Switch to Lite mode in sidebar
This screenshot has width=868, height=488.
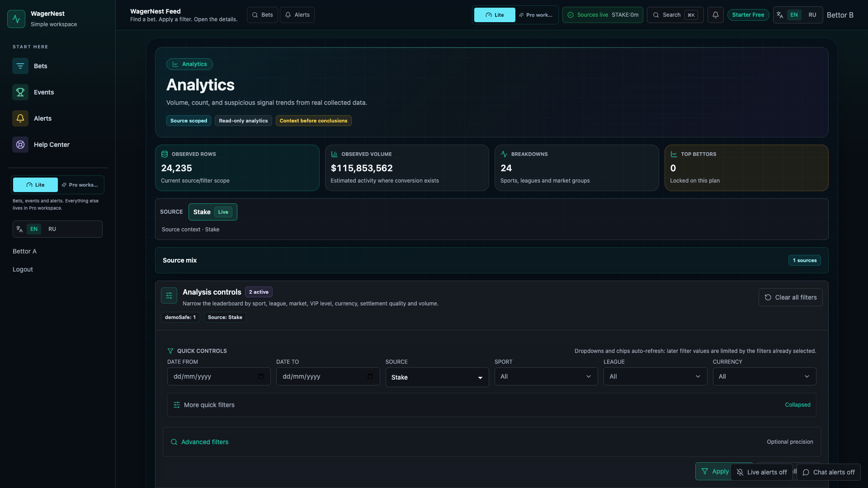click(35, 185)
